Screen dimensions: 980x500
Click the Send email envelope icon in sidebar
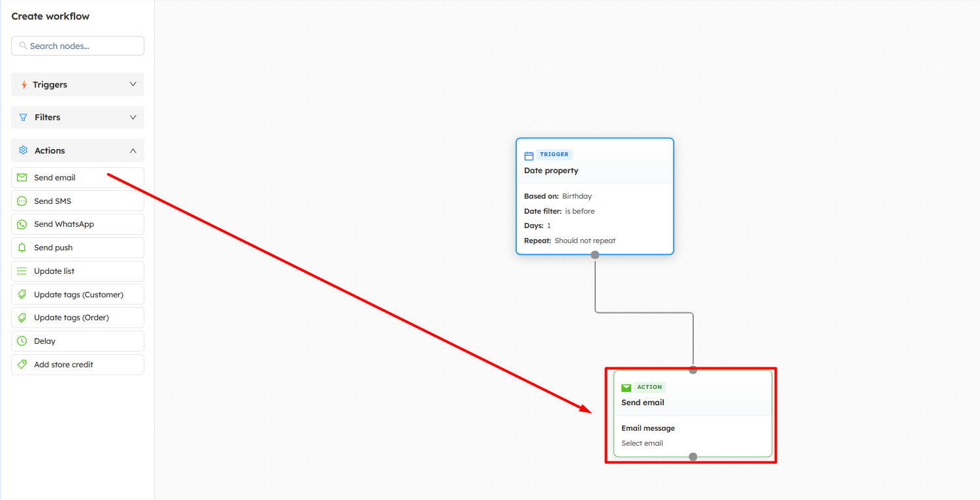tap(22, 178)
